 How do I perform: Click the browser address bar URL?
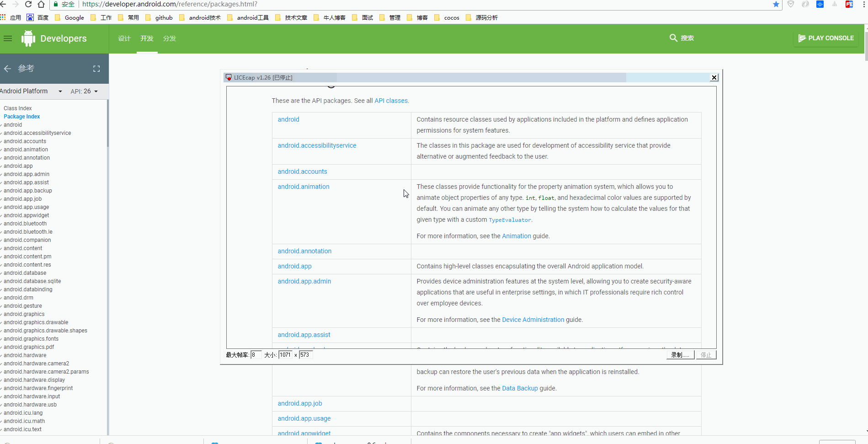pos(170,4)
